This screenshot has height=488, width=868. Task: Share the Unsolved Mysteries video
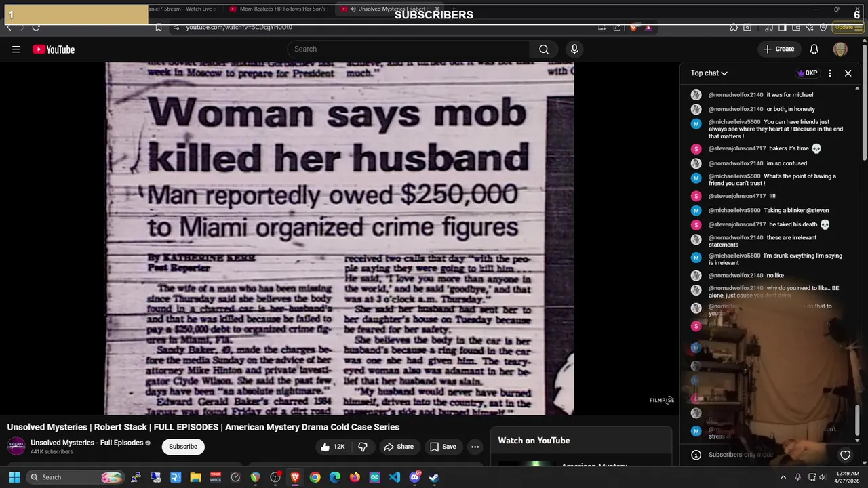(x=399, y=447)
